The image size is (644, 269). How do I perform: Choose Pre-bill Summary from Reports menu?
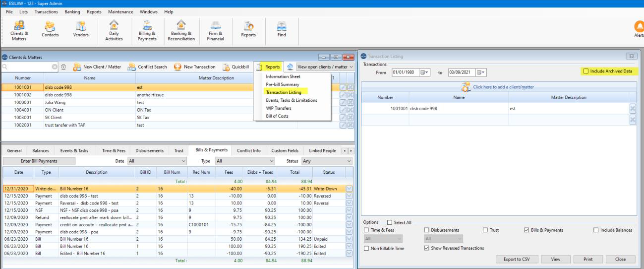[x=282, y=84]
